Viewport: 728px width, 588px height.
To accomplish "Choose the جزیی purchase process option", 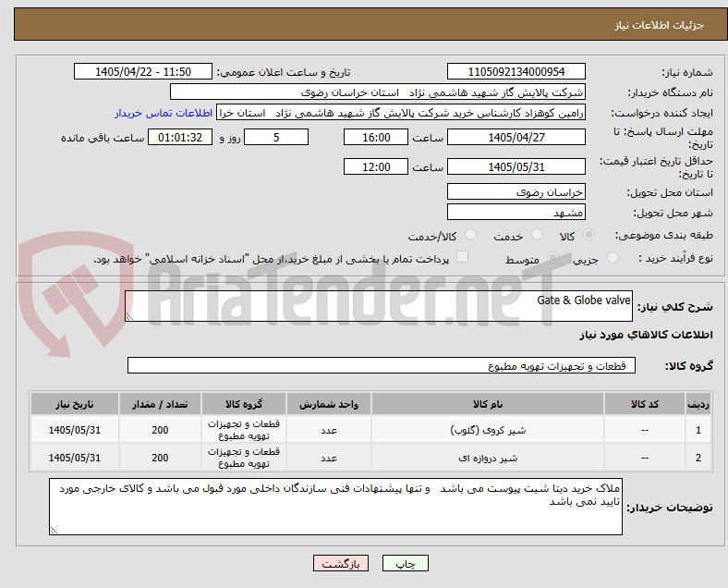I will (x=613, y=258).
